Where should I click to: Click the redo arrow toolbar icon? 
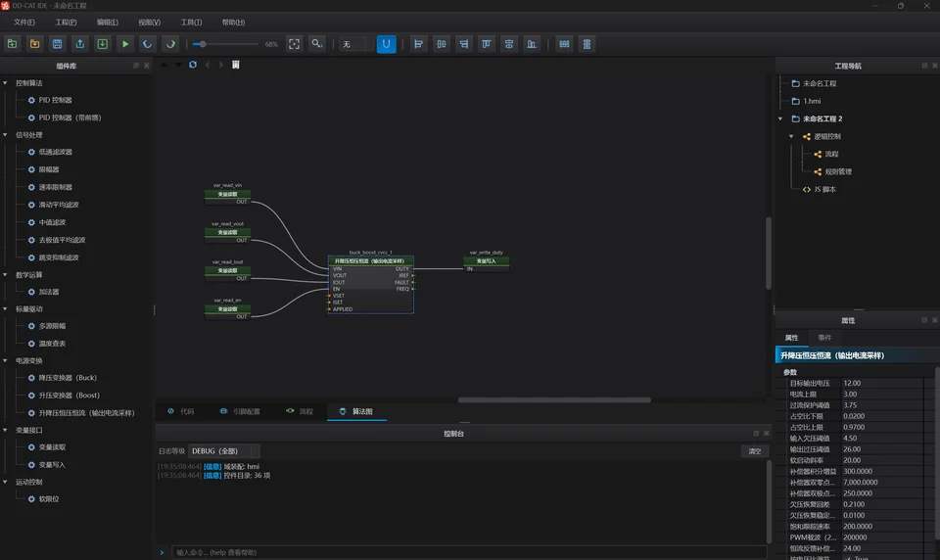click(170, 44)
